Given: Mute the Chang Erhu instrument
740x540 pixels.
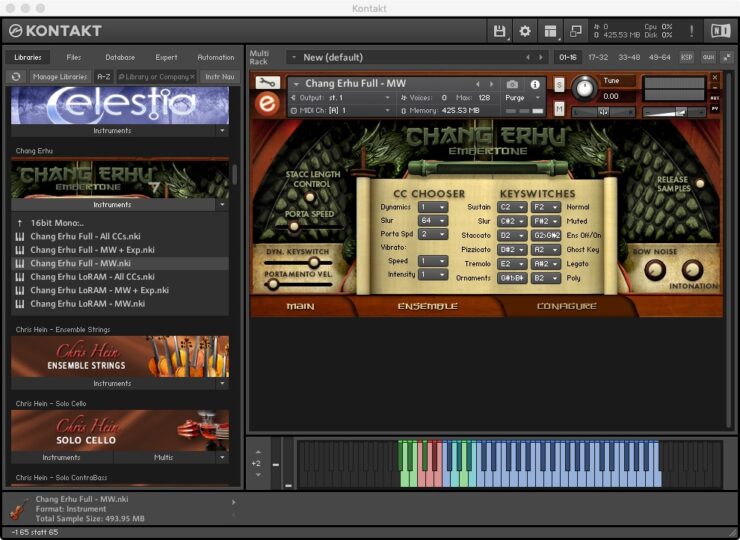Looking at the screenshot, I should (559, 108).
